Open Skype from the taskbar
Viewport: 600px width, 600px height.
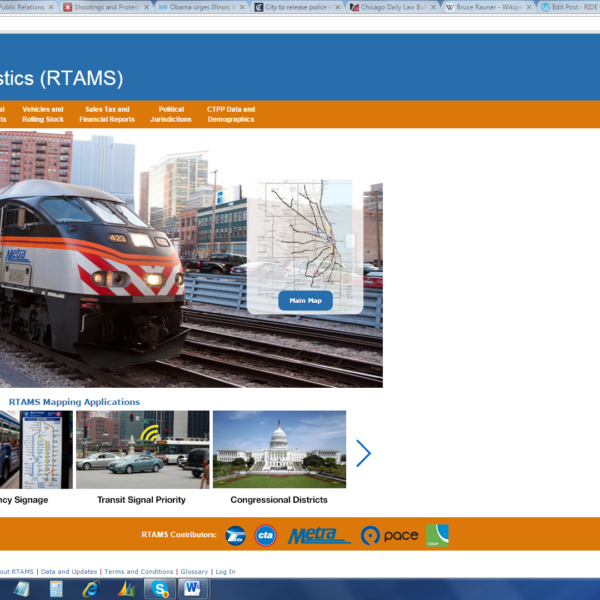(x=160, y=589)
